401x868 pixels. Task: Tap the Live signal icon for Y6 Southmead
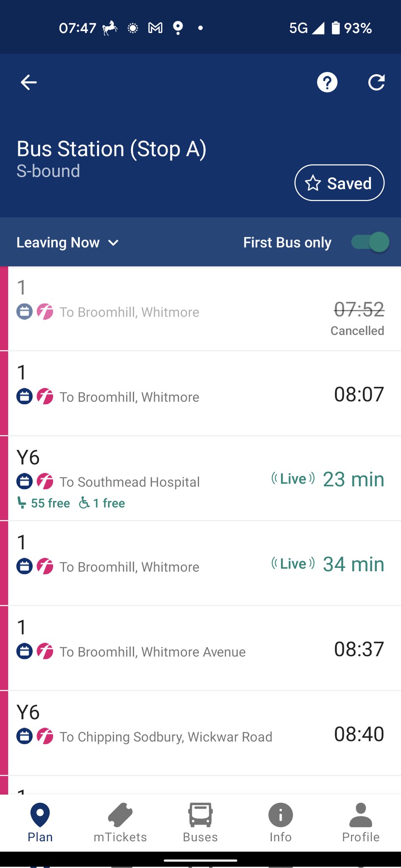(x=293, y=479)
